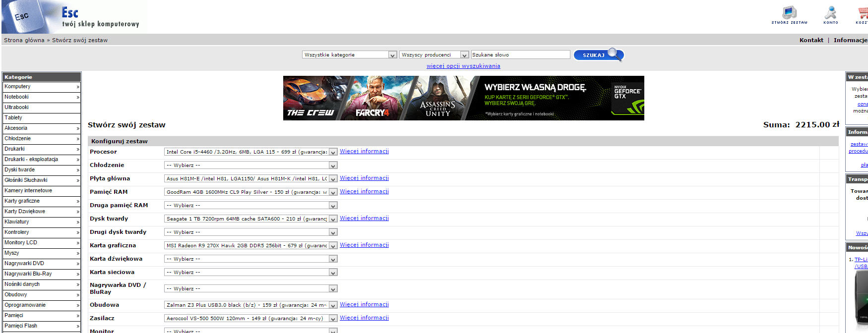Image resolution: width=868 pixels, height=333 pixels.
Task: Open Monitory LCD category
Action: (x=42, y=243)
